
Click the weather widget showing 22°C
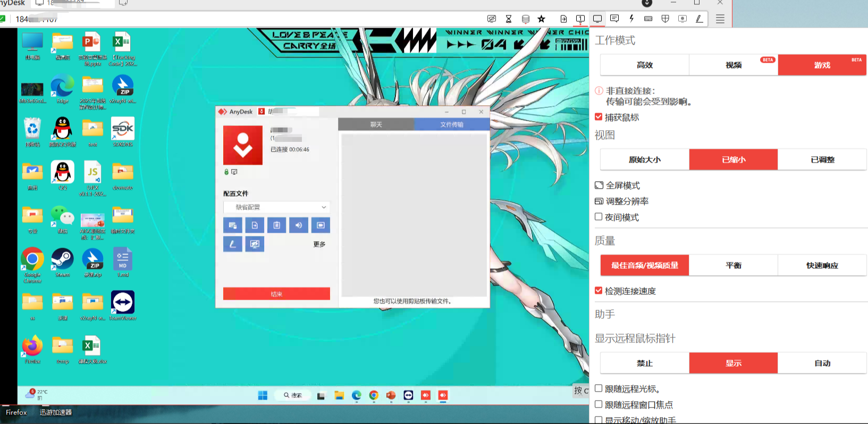click(37, 394)
